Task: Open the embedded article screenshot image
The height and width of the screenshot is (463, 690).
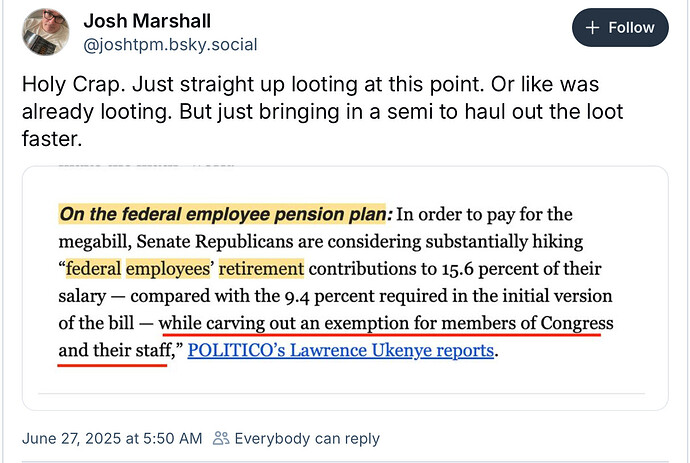Action: [x=345, y=288]
